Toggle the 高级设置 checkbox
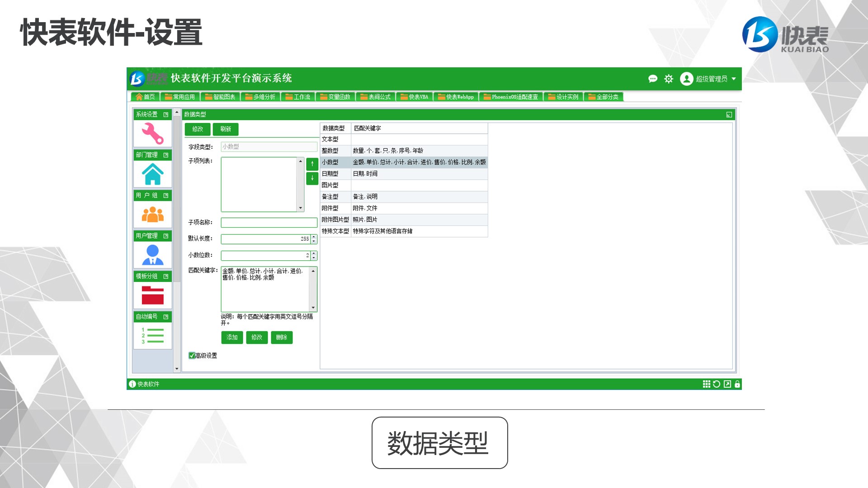This screenshot has height=488, width=868. [x=192, y=356]
